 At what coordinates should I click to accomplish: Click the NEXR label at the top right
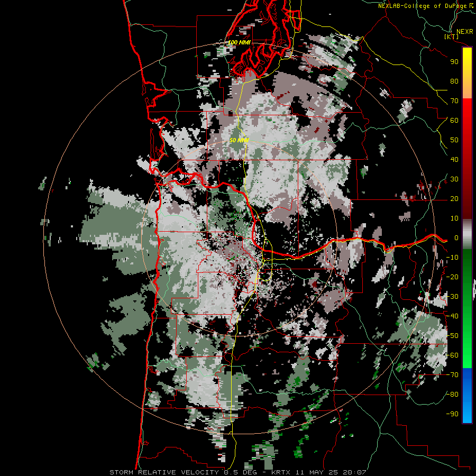465,32
